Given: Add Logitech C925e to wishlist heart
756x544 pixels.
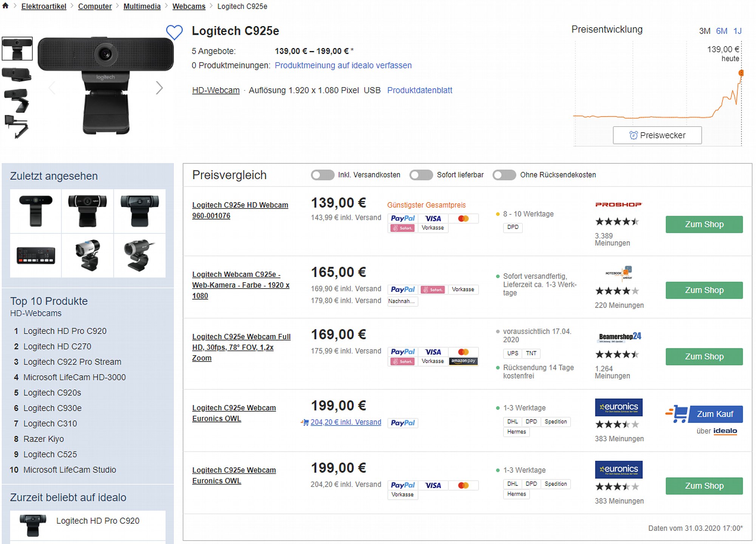Looking at the screenshot, I should tap(174, 32).
